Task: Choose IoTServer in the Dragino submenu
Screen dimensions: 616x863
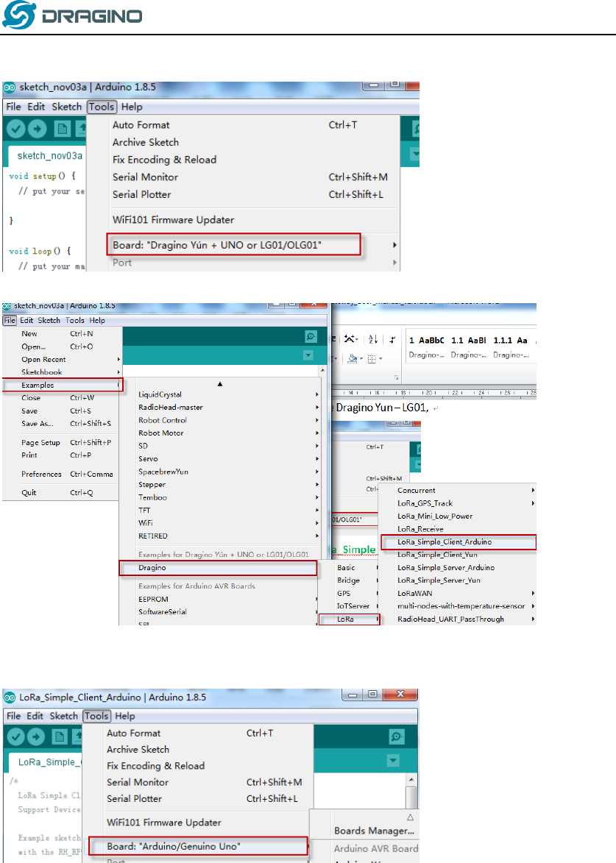Action: point(353,606)
